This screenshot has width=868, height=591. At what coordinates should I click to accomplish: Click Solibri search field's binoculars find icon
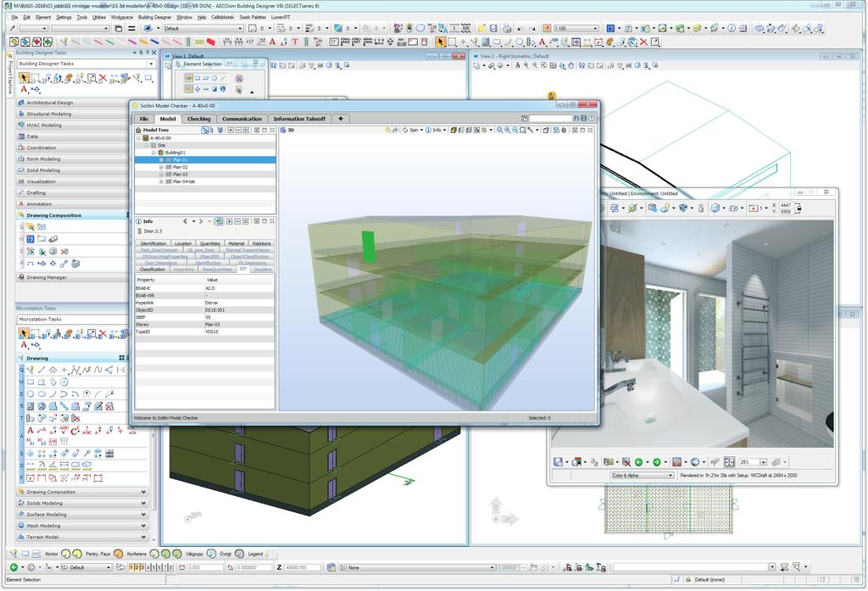(576, 118)
